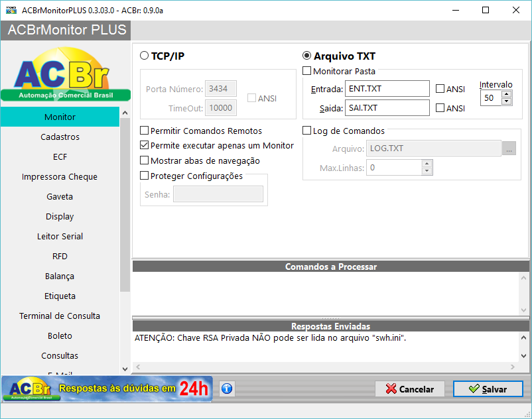The height and width of the screenshot is (419, 532).
Task: Click the Saida file name field
Action: [387, 108]
